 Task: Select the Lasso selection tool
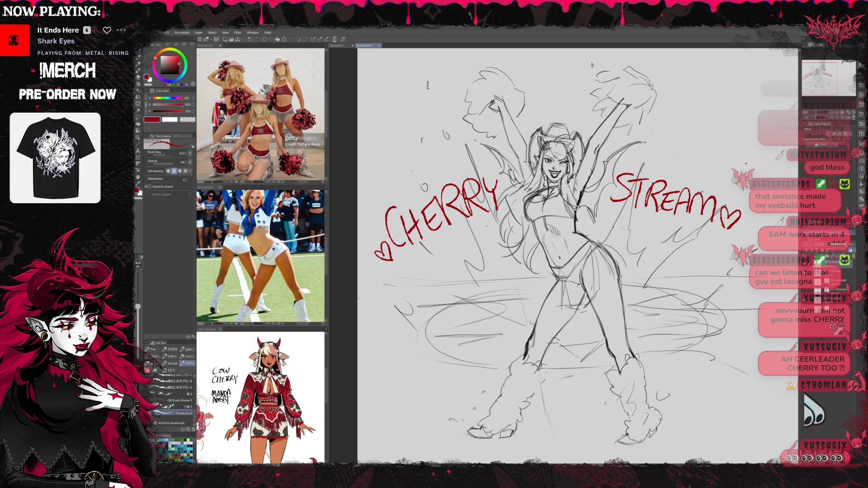138,117
